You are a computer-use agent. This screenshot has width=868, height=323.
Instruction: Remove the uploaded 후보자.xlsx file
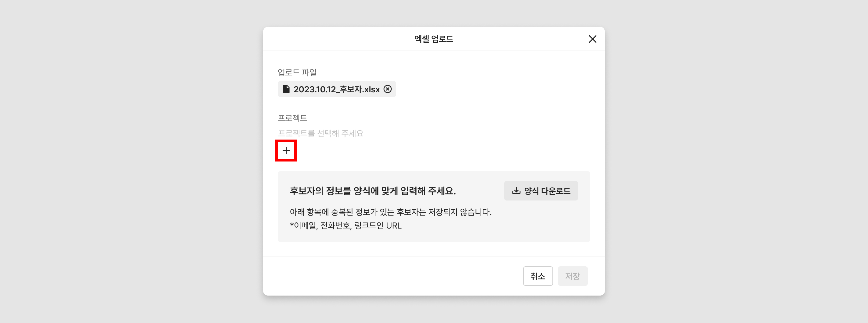pos(388,89)
